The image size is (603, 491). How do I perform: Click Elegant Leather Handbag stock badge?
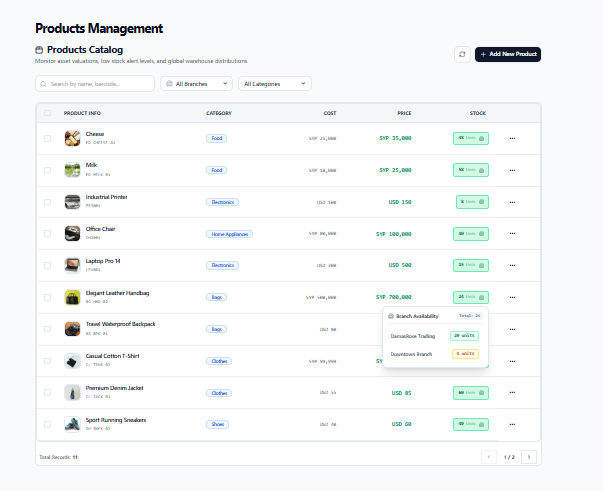pyautogui.click(x=471, y=297)
